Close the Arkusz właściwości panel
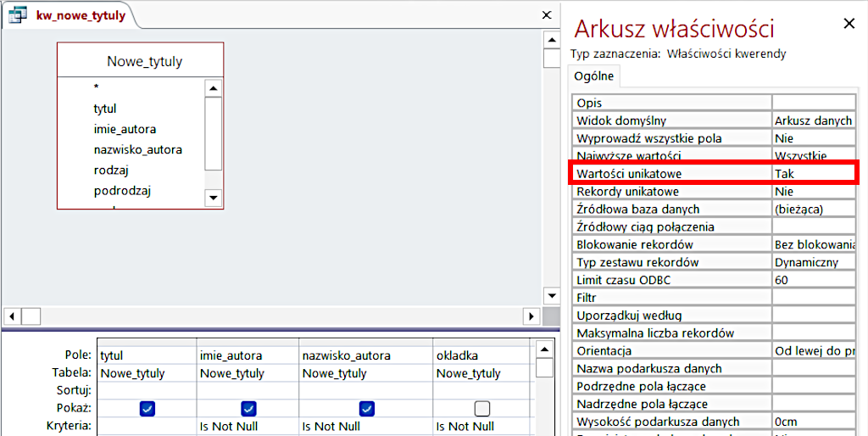Image resolution: width=868 pixels, height=436 pixels. coord(848,23)
